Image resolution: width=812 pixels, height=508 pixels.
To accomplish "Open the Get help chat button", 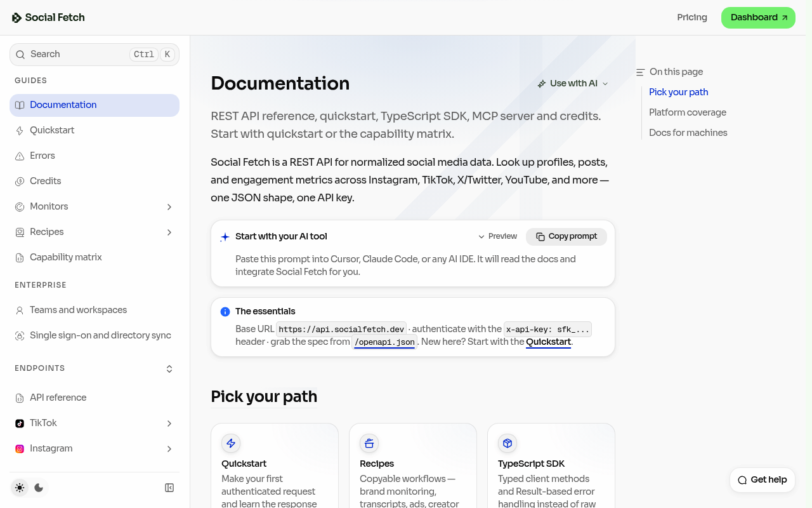I will click(x=763, y=480).
